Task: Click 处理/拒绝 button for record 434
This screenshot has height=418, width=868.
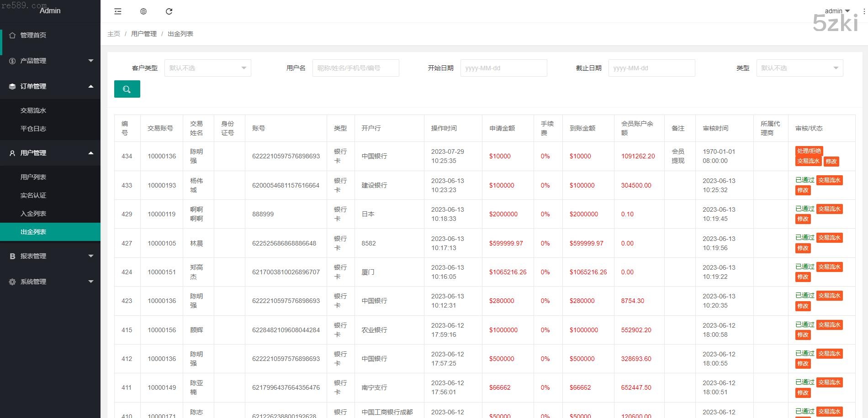Action: 809,151
